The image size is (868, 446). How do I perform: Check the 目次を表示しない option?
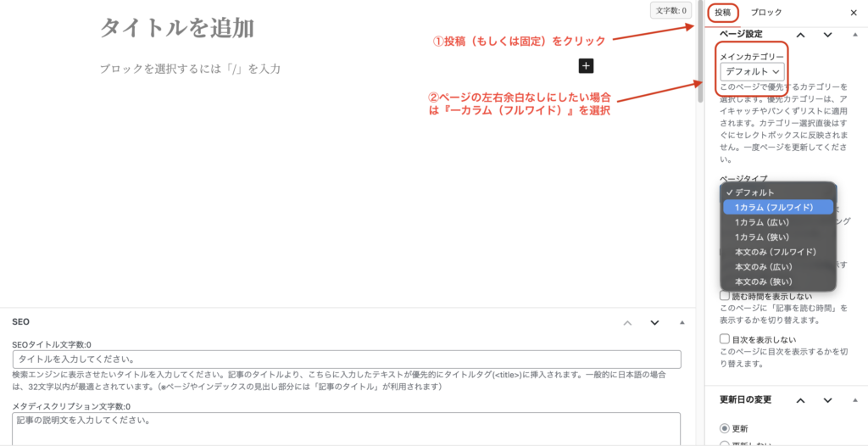(x=725, y=338)
